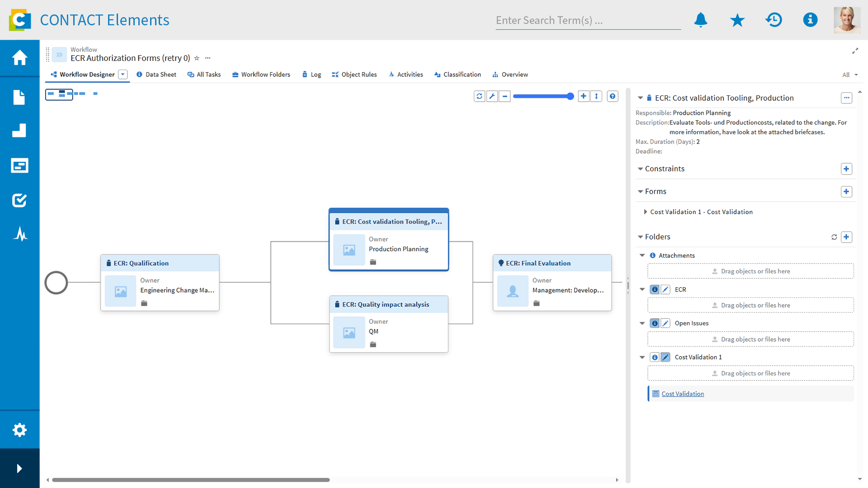Screen dimensions: 868x488
Task: Open the tasks checkmark sidebar icon
Action: 19,200
